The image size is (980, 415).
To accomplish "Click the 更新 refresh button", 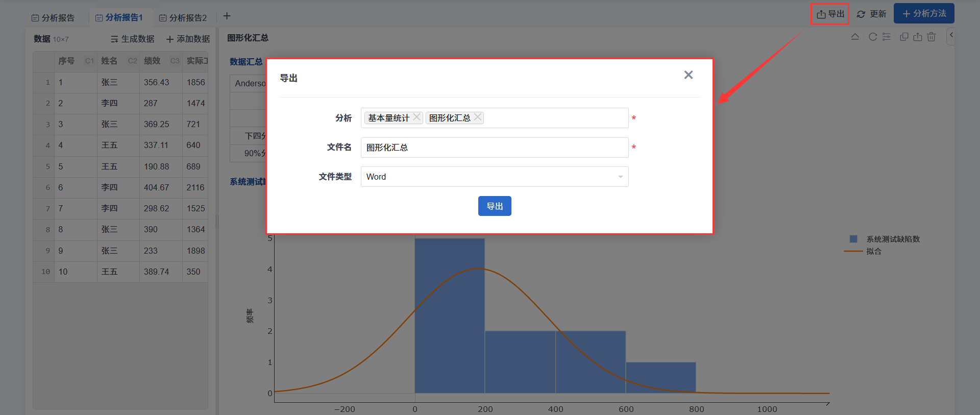I will click(x=871, y=14).
